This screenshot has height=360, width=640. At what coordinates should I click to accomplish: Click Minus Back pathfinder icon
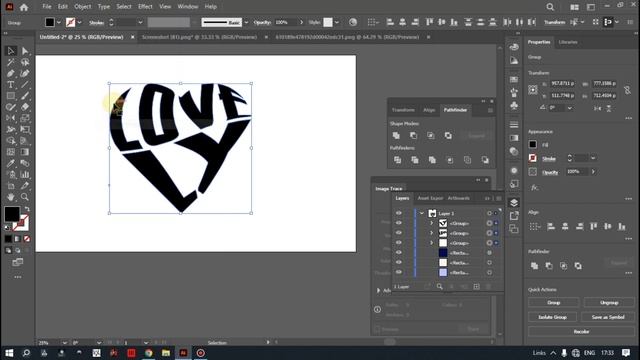[485, 160]
